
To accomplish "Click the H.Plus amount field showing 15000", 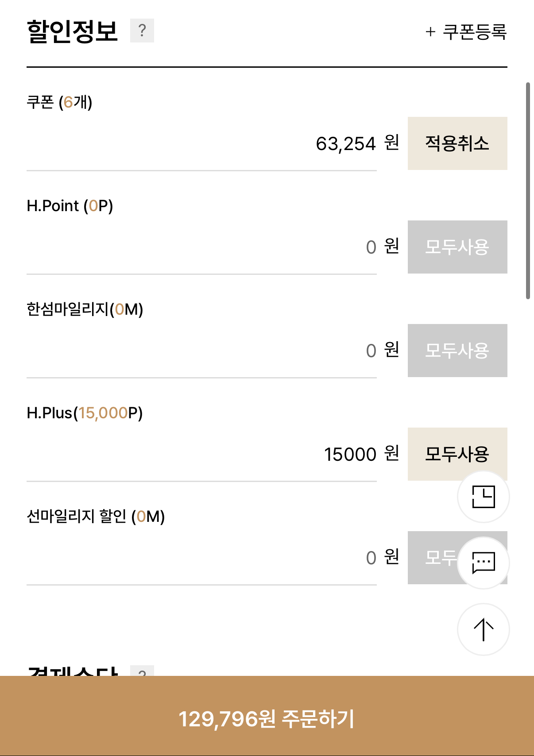I will click(x=201, y=454).
